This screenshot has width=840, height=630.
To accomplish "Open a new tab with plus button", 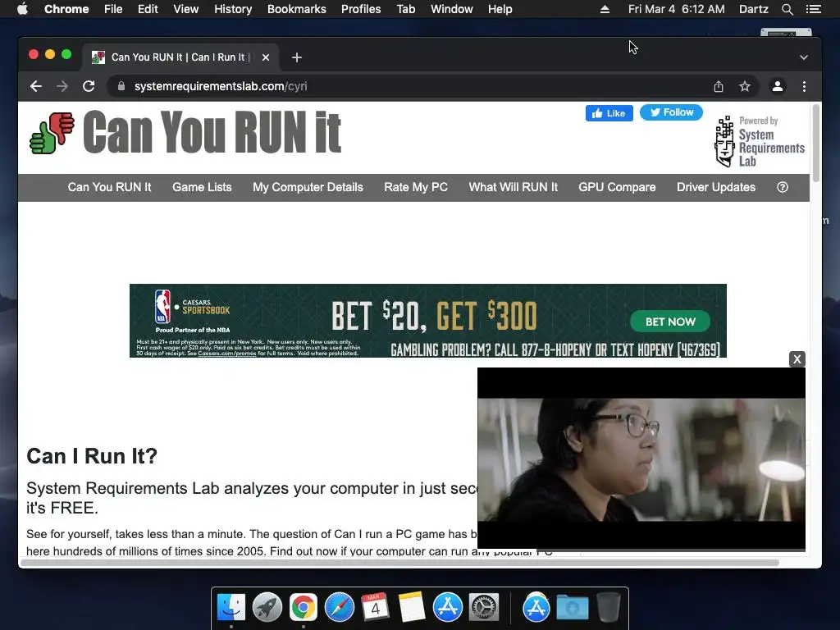I will coord(297,57).
